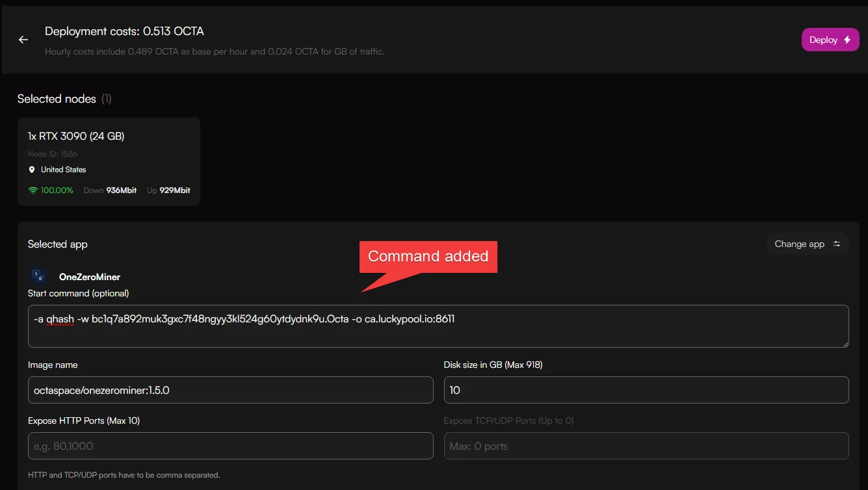
Task: Click the Change app button
Action: pyautogui.click(x=808, y=244)
